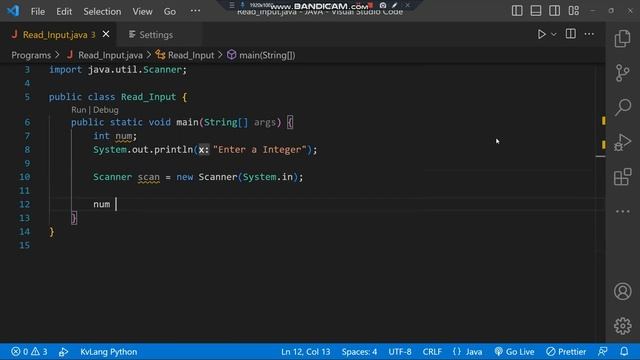
Task: Click the underlined variable scan on line 10
Action: pos(149,177)
